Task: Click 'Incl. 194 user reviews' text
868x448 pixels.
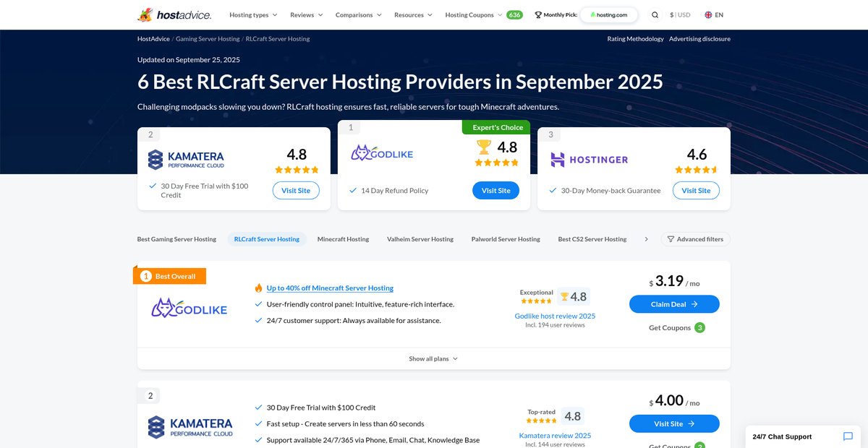Action: 555,325
